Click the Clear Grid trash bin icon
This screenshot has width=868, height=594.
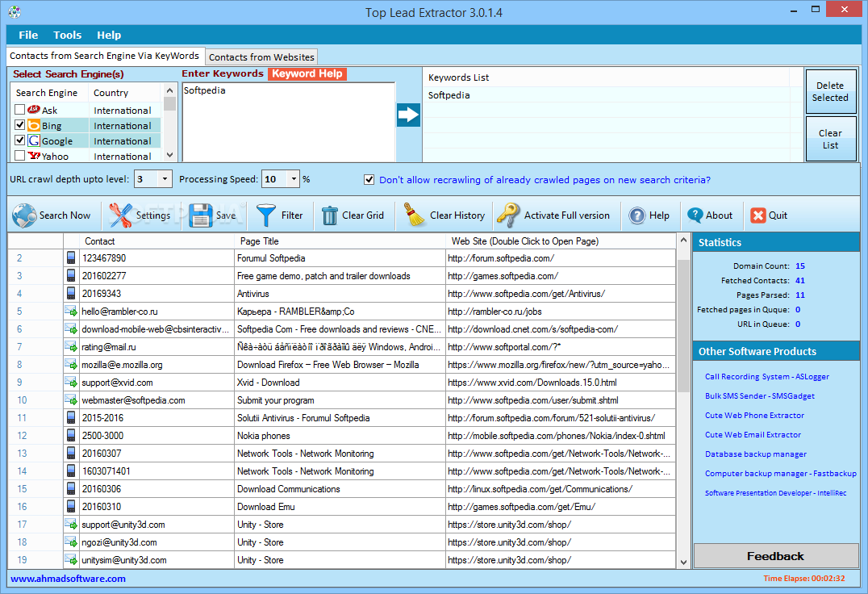[x=330, y=215]
